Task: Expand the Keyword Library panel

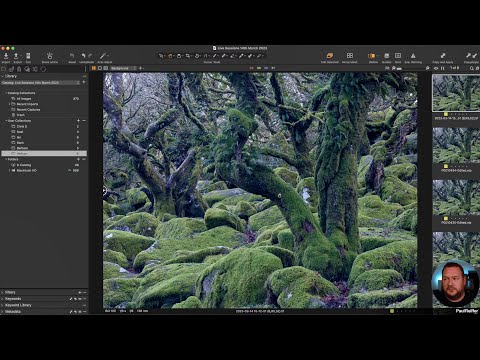Action: (x=2, y=305)
